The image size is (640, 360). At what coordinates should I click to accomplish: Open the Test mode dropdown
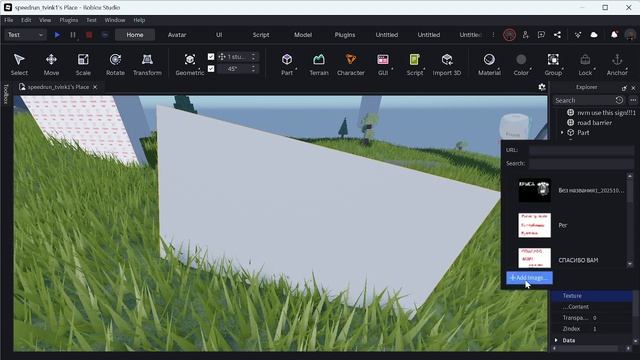click(25, 35)
